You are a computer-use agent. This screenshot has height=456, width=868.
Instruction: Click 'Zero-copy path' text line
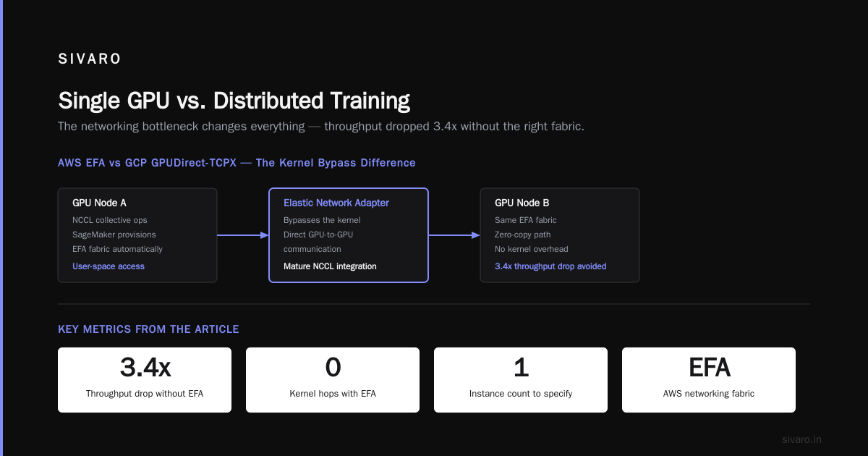coord(523,235)
